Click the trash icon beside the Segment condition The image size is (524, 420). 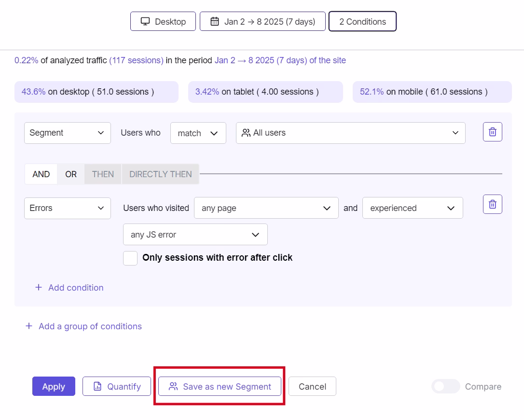coord(492,131)
